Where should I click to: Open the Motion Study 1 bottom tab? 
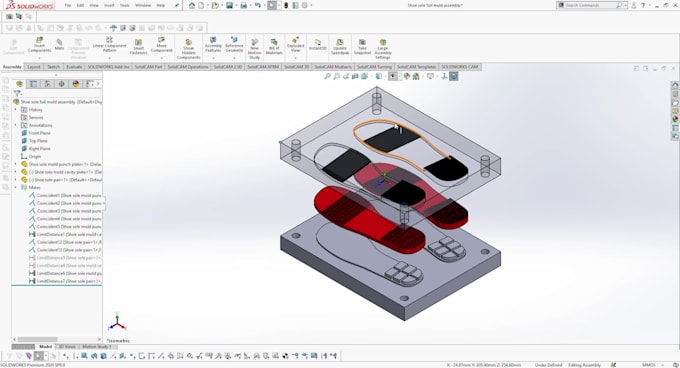pyautogui.click(x=97, y=347)
